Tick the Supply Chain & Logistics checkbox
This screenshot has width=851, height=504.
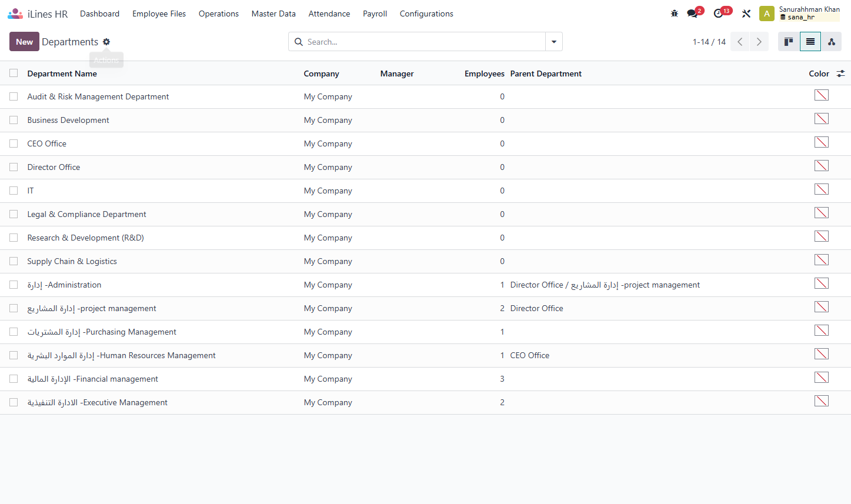point(14,261)
